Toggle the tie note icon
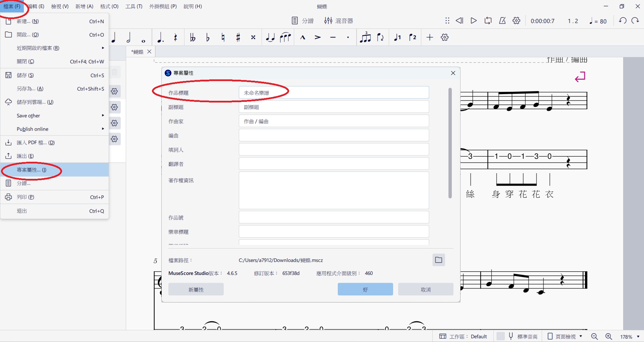 (270, 38)
